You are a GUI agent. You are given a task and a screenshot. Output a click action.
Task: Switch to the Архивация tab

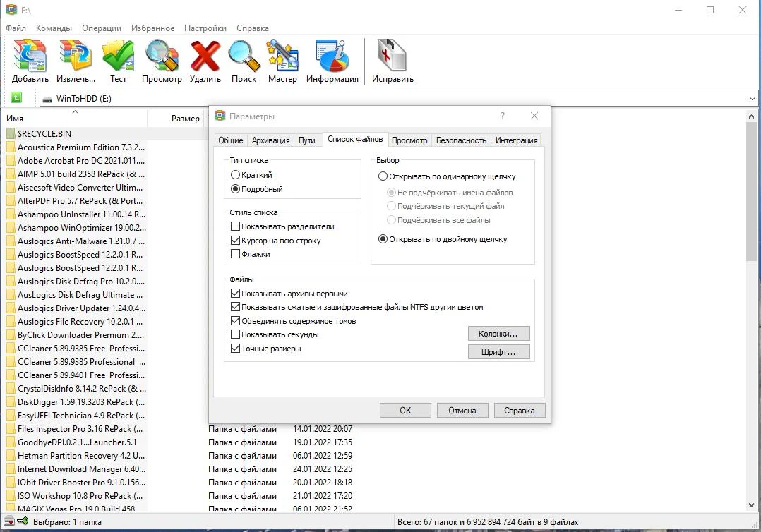tap(270, 140)
